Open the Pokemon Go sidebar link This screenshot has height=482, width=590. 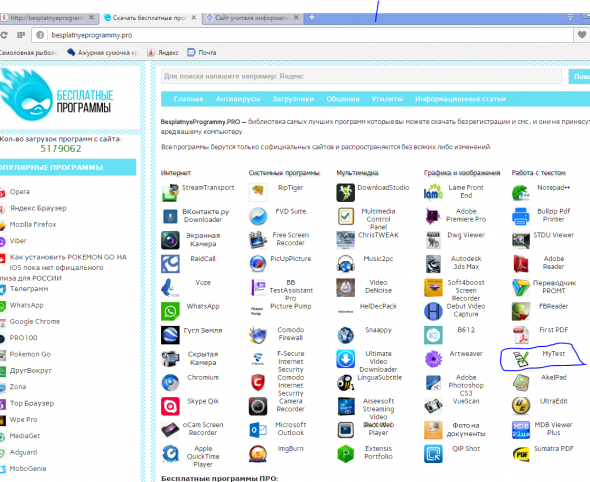click(30, 354)
